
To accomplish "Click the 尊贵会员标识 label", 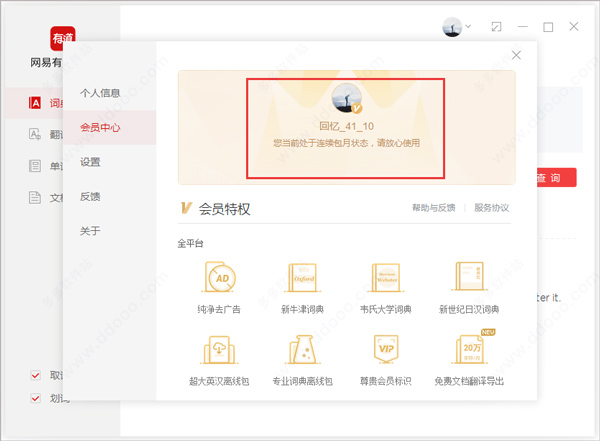I will [x=386, y=381].
